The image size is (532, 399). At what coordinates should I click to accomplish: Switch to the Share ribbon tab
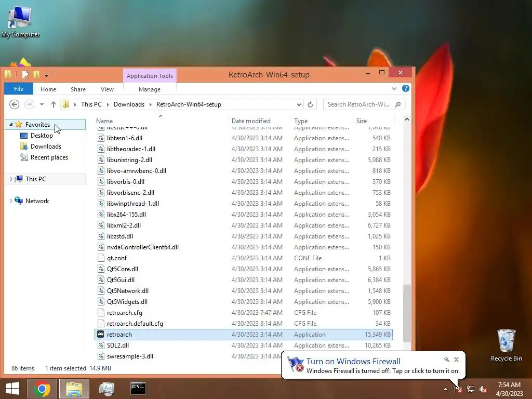pyautogui.click(x=78, y=89)
